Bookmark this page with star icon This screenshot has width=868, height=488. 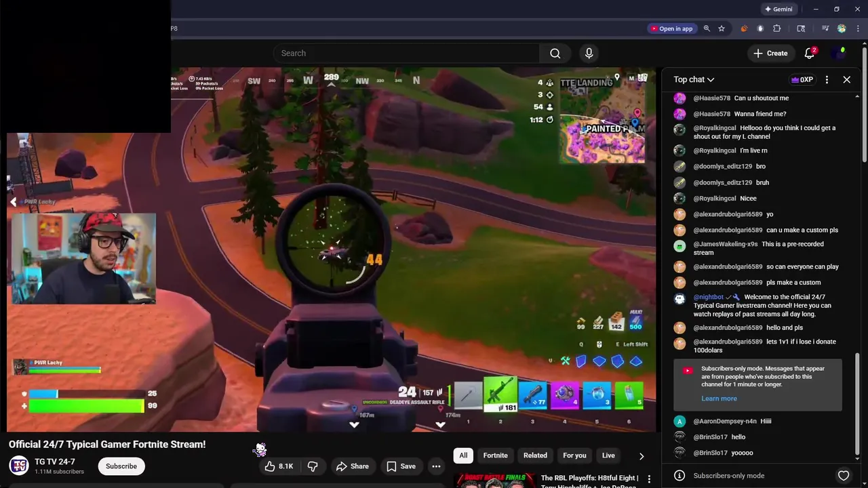tap(722, 28)
